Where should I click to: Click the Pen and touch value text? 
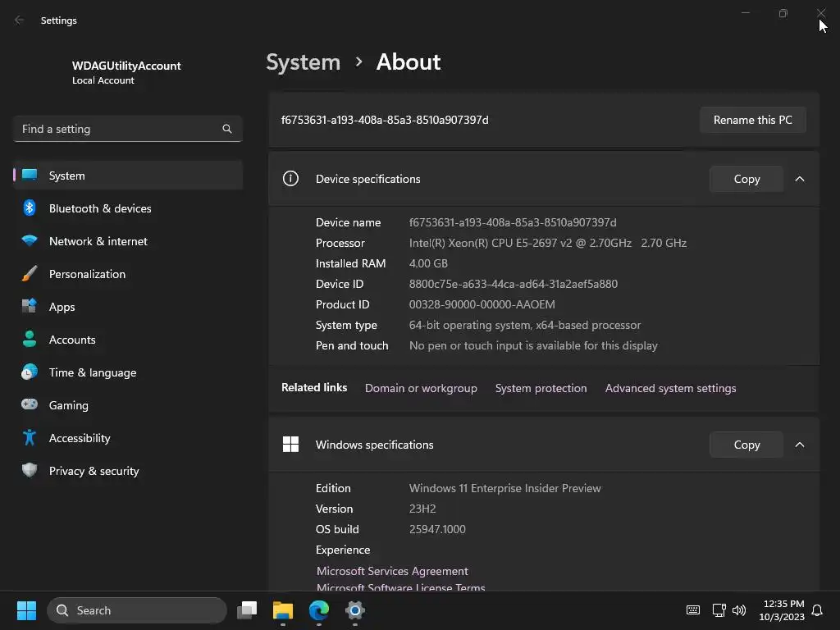pos(533,345)
